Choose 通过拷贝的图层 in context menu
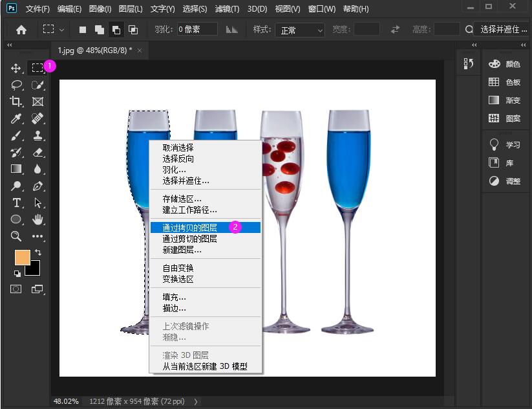Image resolution: width=532 pixels, height=409 pixels. [206, 228]
